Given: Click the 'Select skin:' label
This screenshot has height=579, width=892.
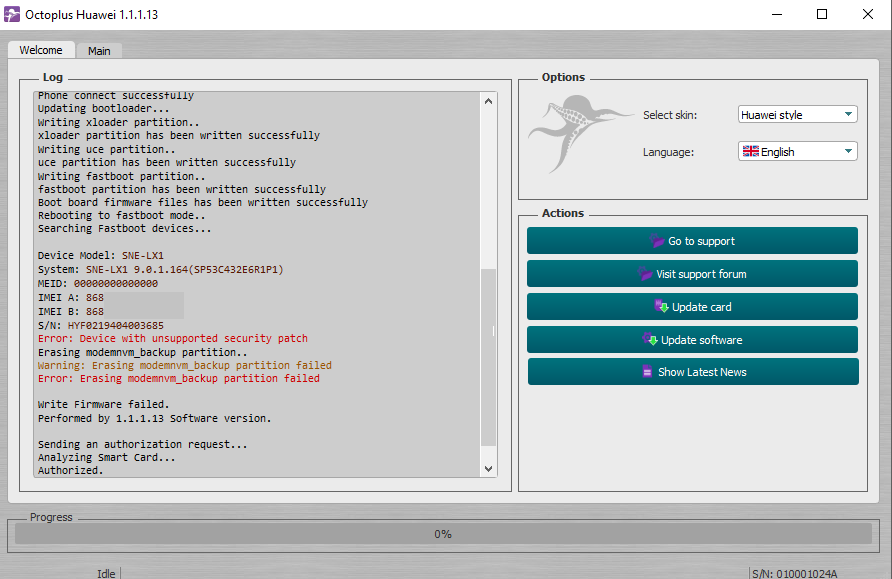Looking at the screenshot, I should tap(670, 115).
